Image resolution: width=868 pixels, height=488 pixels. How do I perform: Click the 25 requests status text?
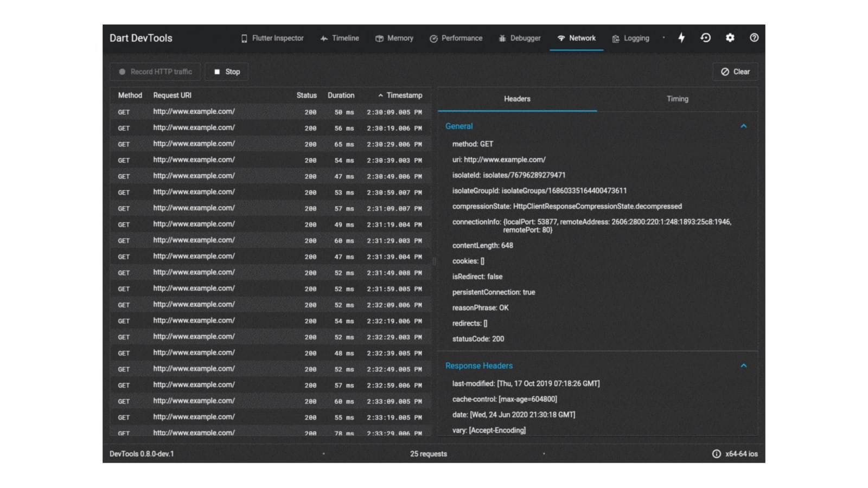(x=429, y=454)
